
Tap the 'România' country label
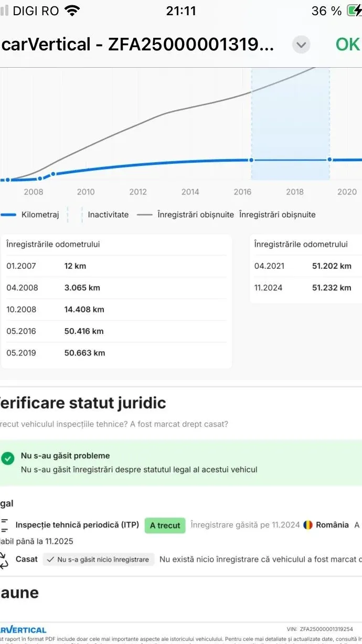[x=332, y=525]
